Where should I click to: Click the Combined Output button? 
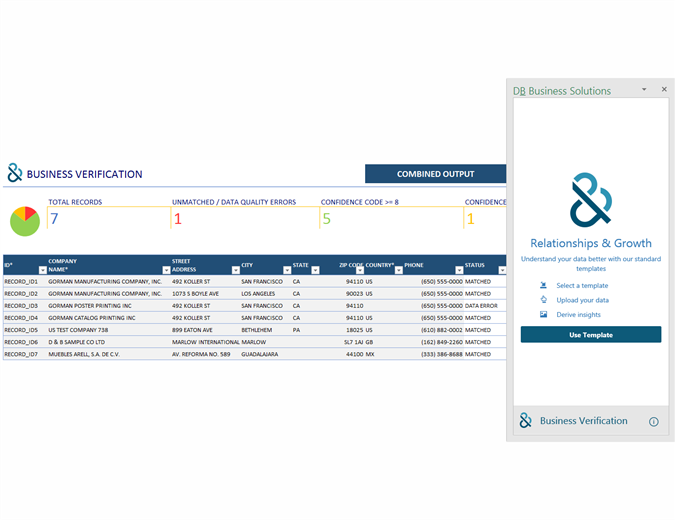tap(435, 174)
